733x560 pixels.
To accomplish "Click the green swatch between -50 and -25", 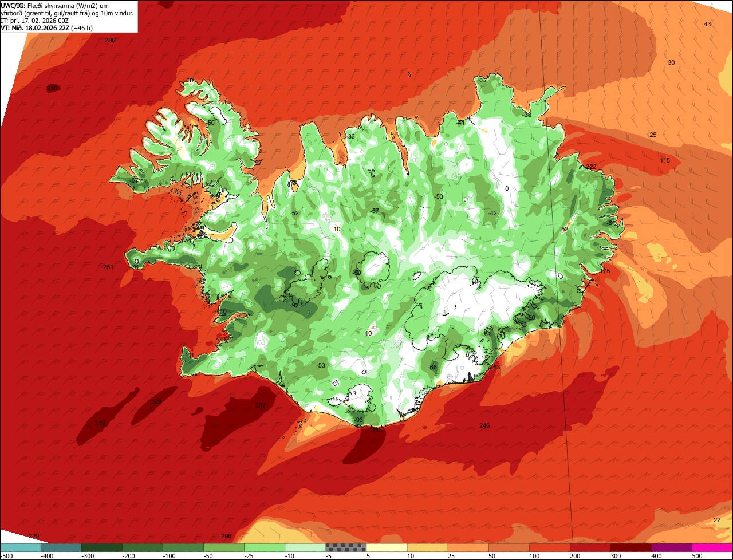I will pos(224,547).
